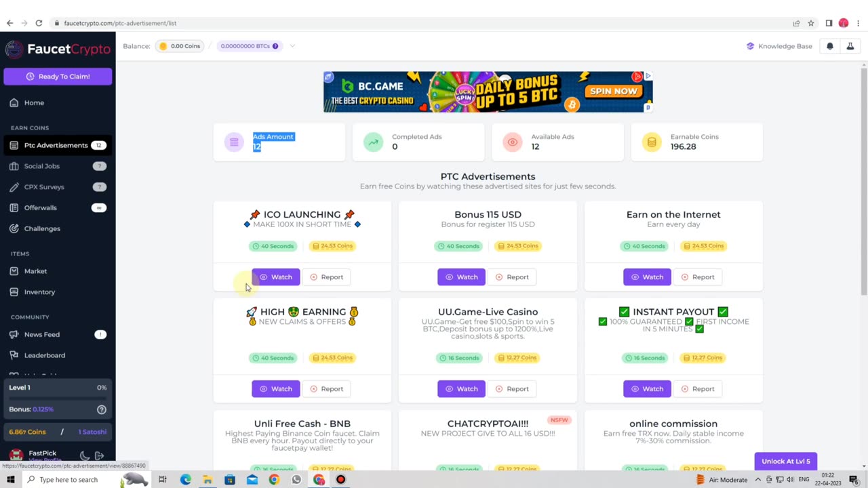The width and height of the screenshot is (868, 488).
Task: Click the browser share icon
Action: (796, 23)
